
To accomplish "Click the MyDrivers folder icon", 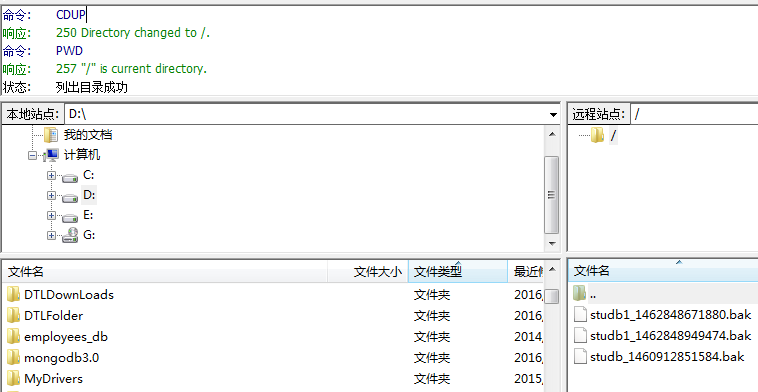I will (14, 378).
